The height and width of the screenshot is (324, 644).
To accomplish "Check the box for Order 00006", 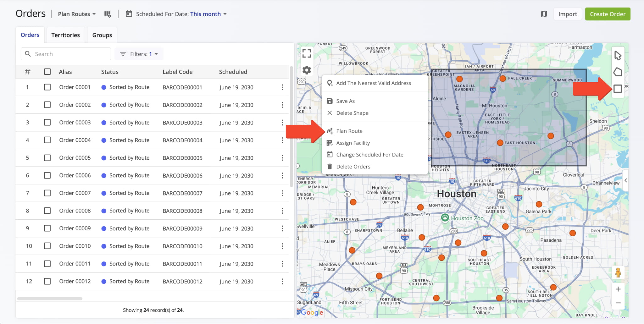I will 47,175.
